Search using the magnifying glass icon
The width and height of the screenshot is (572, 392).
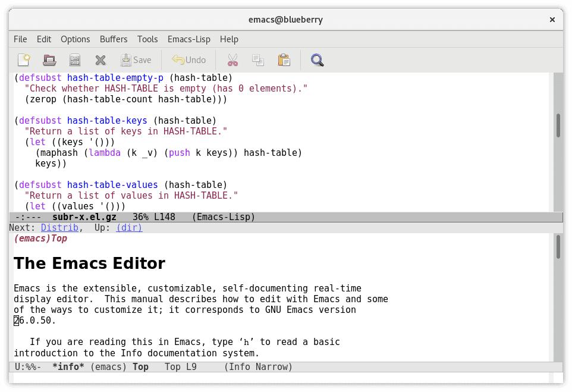(x=318, y=60)
